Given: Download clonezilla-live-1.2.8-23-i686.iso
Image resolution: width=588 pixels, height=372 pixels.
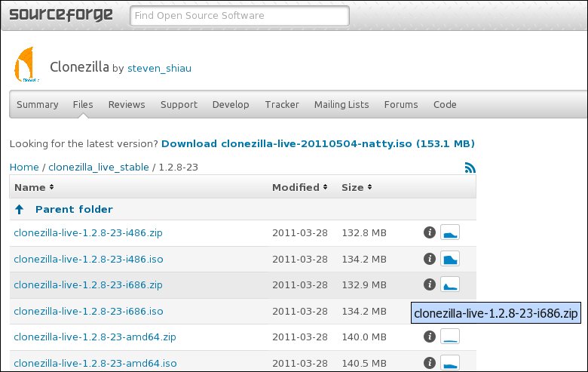Looking at the screenshot, I should [x=88, y=311].
